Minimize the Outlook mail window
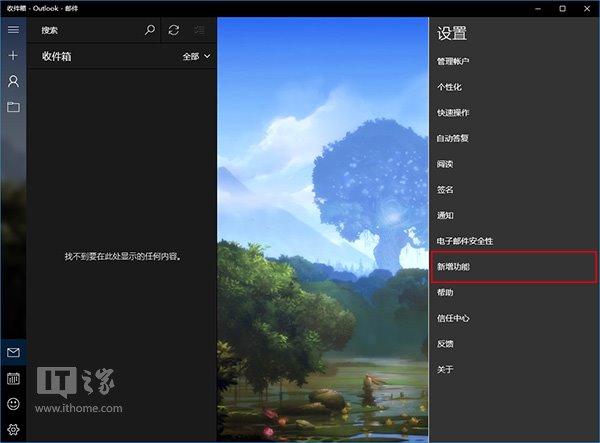 (x=538, y=8)
